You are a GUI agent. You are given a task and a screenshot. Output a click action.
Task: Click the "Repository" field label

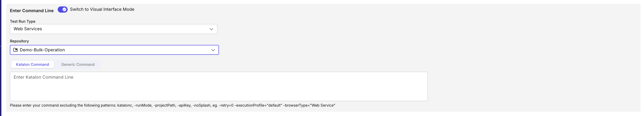[x=19, y=41]
